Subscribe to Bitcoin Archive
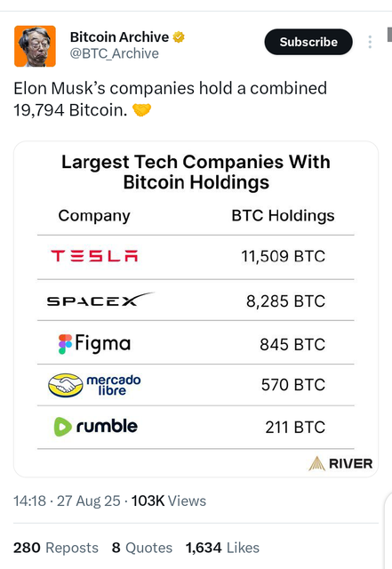Screen dimensions: 392x569 (x=308, y=42)
